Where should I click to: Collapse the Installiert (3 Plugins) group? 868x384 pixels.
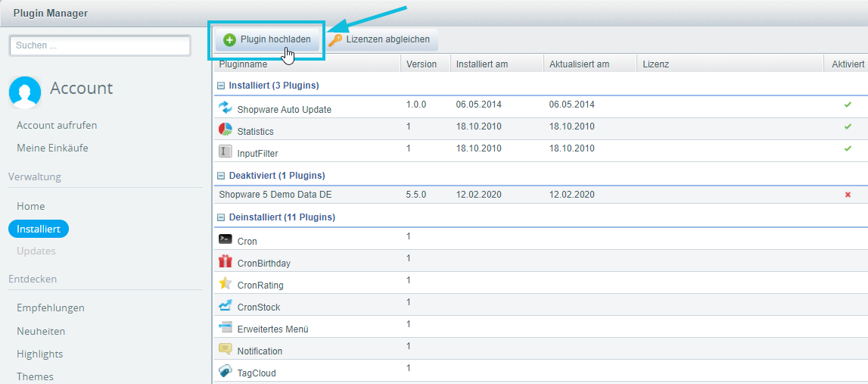tap(221, 86)
